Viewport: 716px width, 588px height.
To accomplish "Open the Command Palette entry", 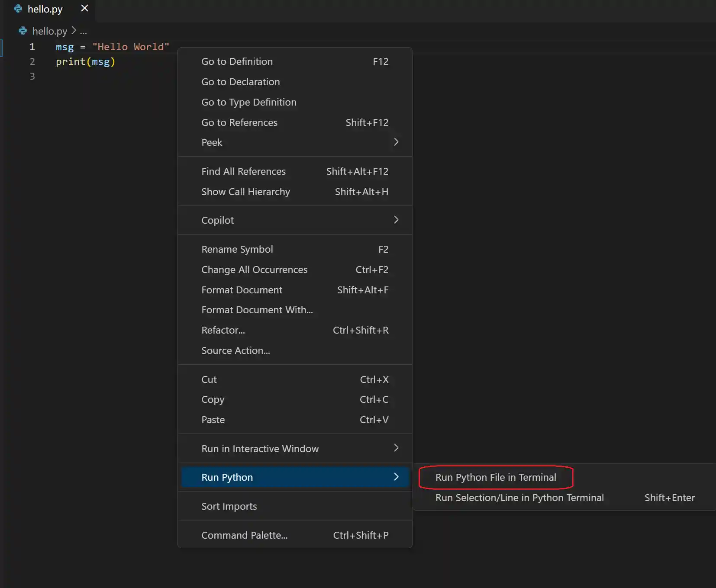I will tap(244, 535).
